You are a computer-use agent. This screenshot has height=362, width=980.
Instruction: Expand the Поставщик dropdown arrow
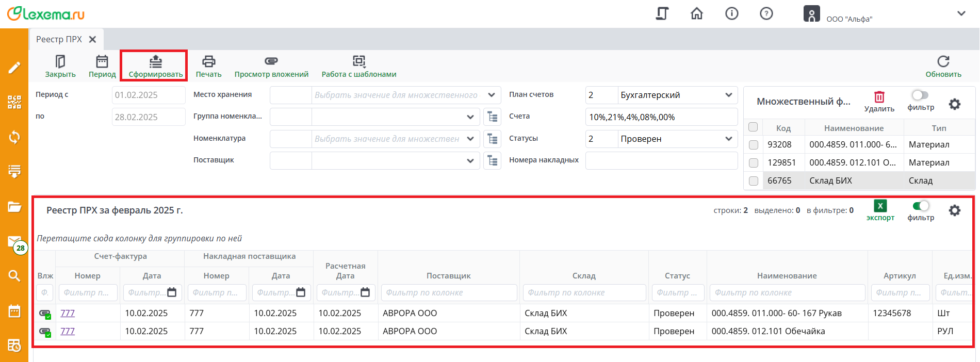(x=470, y=161)
